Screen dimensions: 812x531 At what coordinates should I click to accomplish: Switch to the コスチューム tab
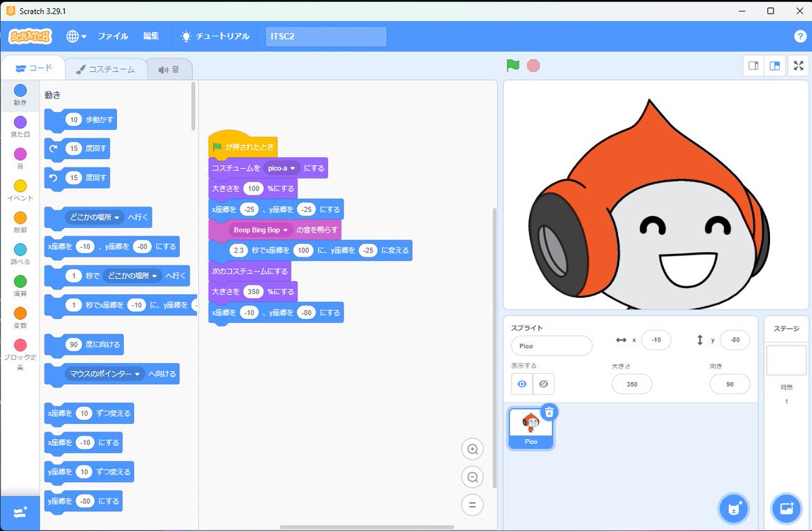point(106,69)
